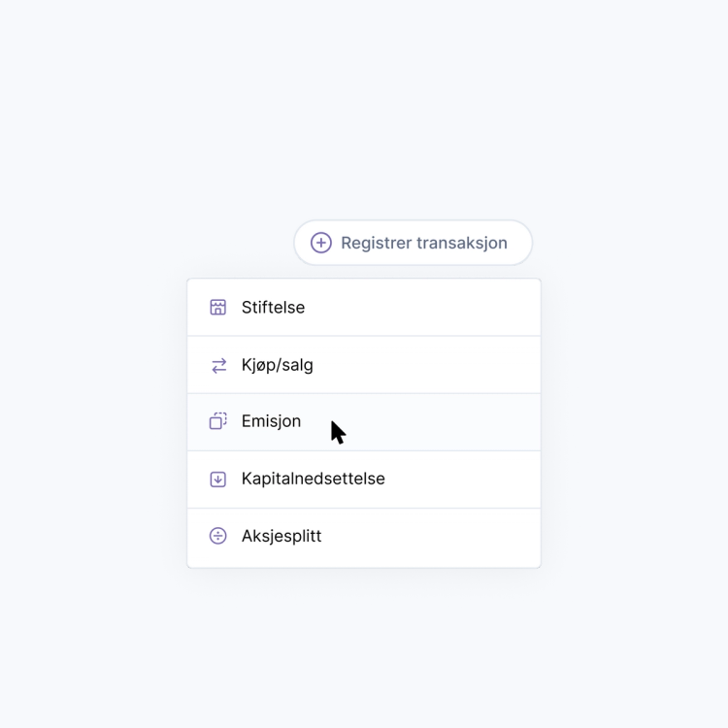This screenshot has height=728, width=728.
Task: Select the currently hovered menu row
Action: [x=363, y=422]
